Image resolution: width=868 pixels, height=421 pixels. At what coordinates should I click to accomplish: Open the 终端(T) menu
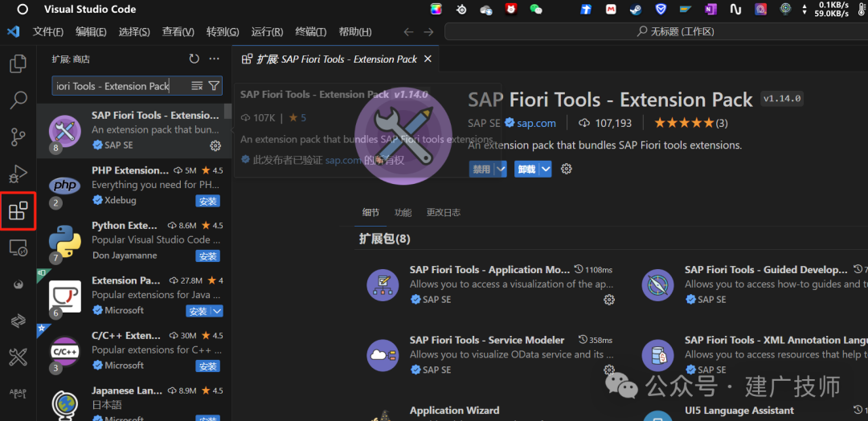(310, 31)
